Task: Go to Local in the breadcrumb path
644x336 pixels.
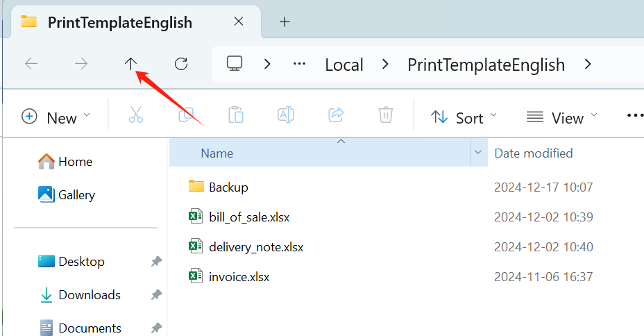Action: coord(344,65)
